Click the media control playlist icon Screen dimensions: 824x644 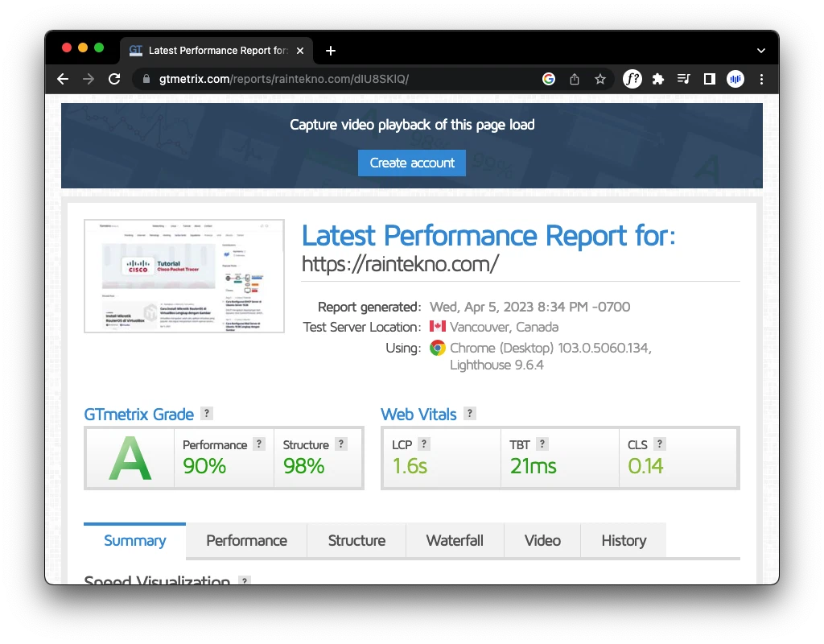tap(684, 79)
